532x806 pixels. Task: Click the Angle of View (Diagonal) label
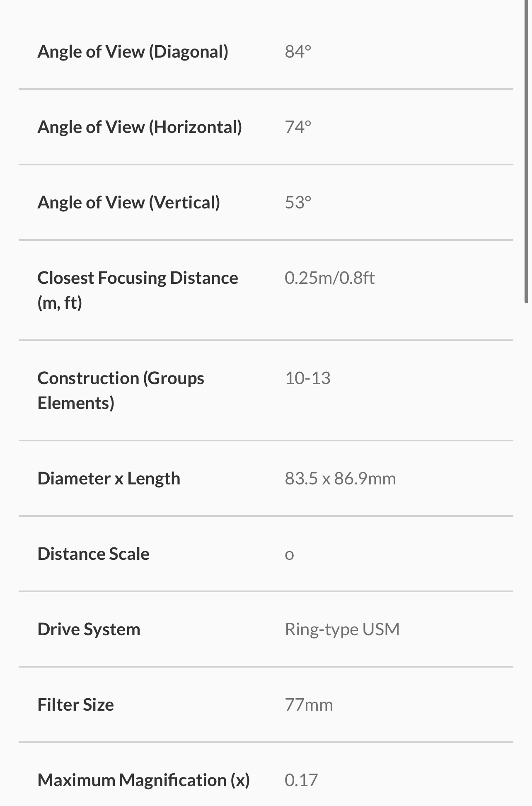pos(133,52)
